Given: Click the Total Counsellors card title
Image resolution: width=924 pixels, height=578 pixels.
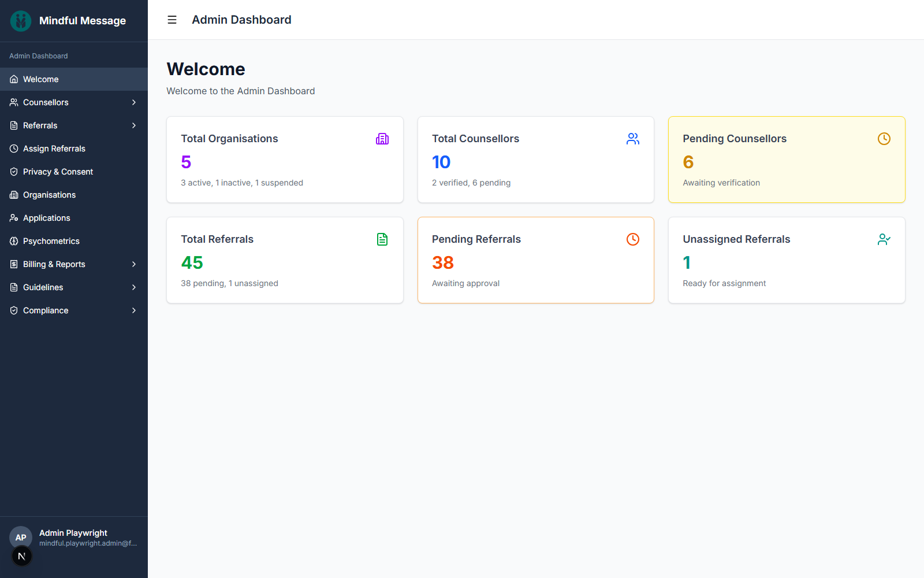Looking at the screenshot, I should point(475,139).
